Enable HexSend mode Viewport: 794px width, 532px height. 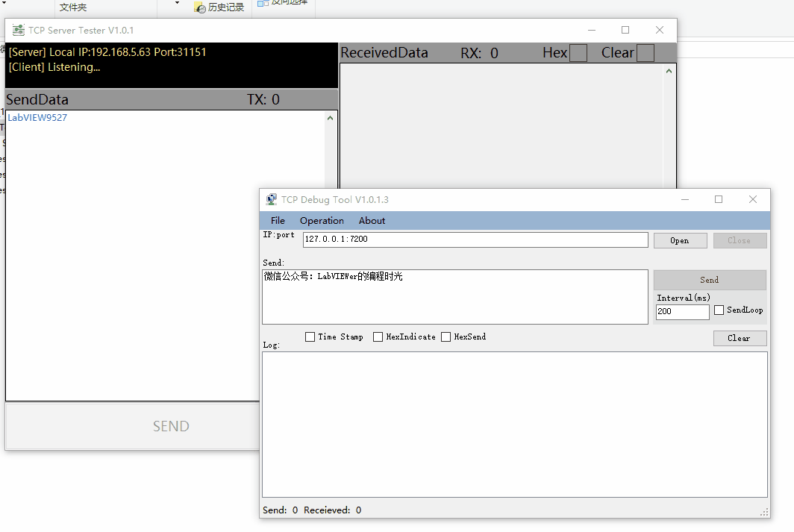(x=444, y=337)
